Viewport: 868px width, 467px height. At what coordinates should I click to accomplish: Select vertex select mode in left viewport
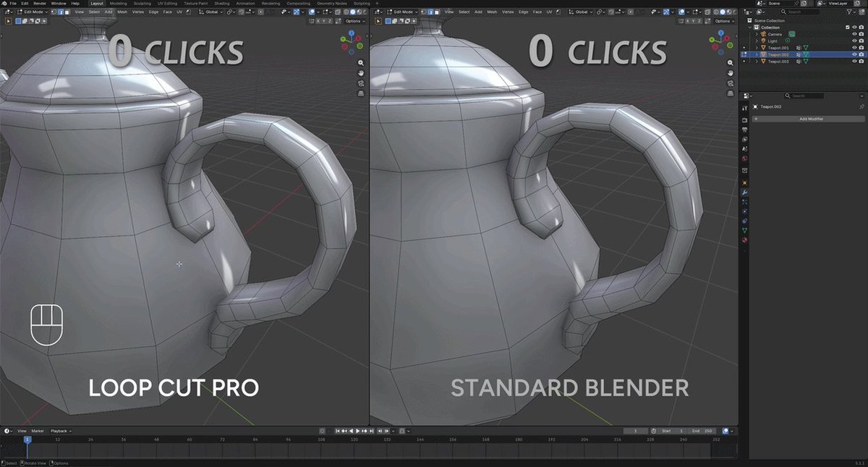52,12
